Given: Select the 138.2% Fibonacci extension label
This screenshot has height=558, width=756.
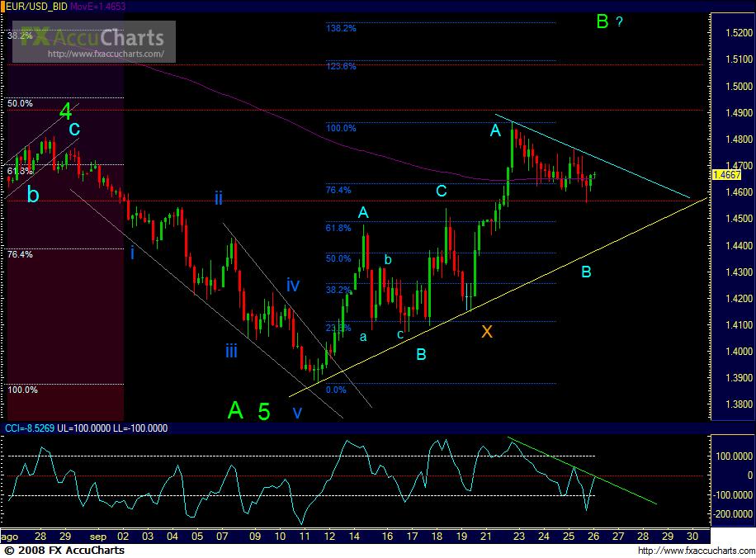Looking at the screenshot, I should (342, 28).
